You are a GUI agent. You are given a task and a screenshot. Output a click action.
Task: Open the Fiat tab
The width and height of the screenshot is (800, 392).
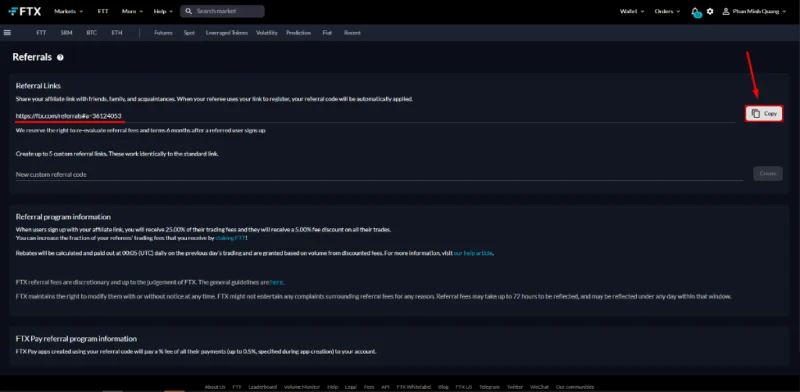click(327, 33)
